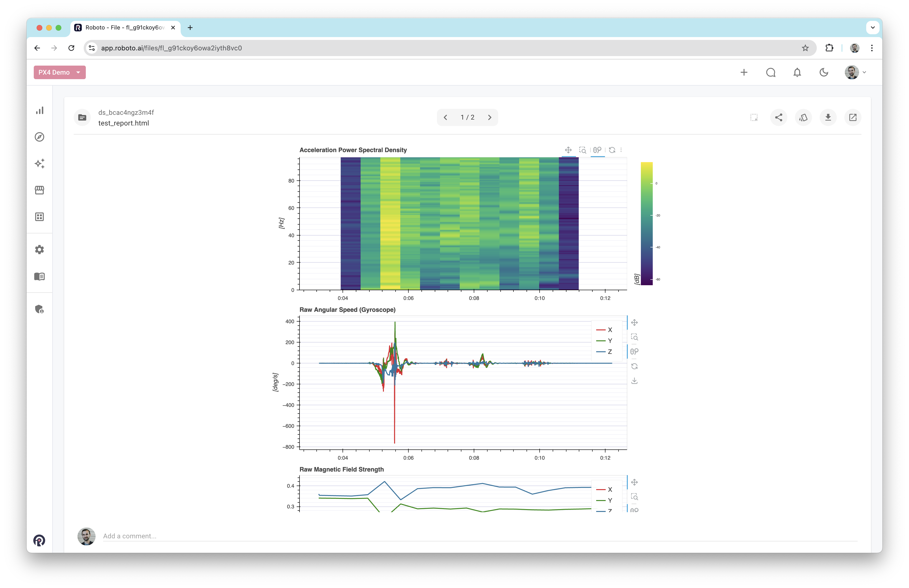Open the Share file icon
The width and height of the screenshot is (909, 588).
[x=778, y=117]
